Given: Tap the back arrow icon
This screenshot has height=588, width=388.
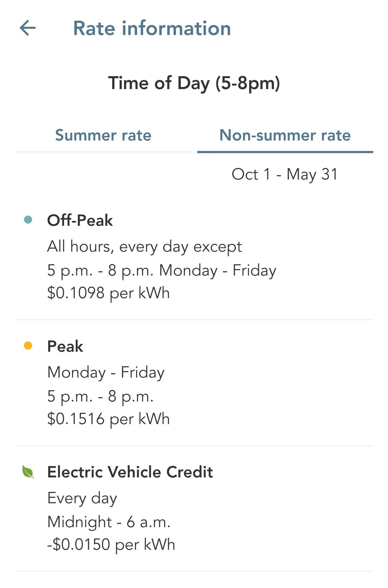Looking at the screenshot, I should 28,28.
